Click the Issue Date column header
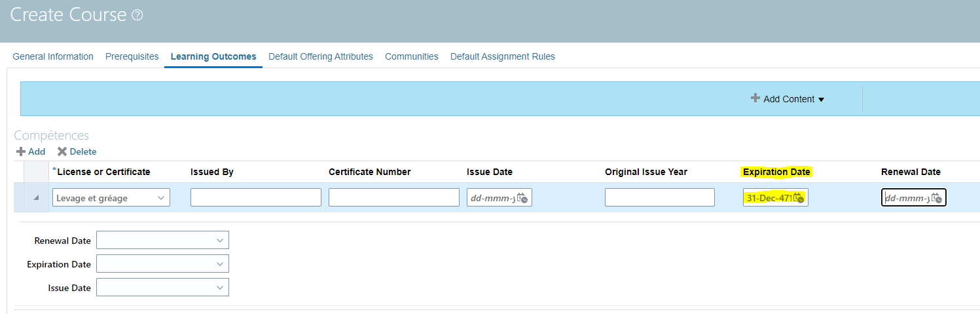Viewport: 980px width, 314px height. 490,172
